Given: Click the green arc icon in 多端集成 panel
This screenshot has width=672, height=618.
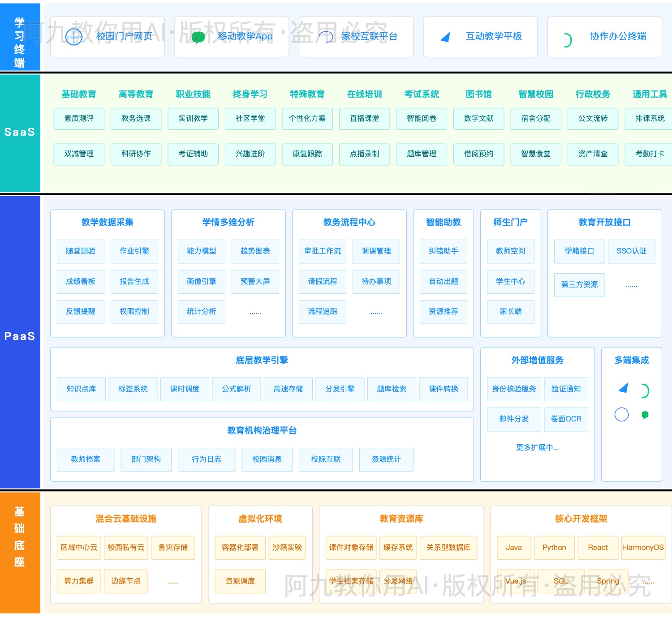Looking at the screenshot, I should pyautogui.click(x=645, y=391).
